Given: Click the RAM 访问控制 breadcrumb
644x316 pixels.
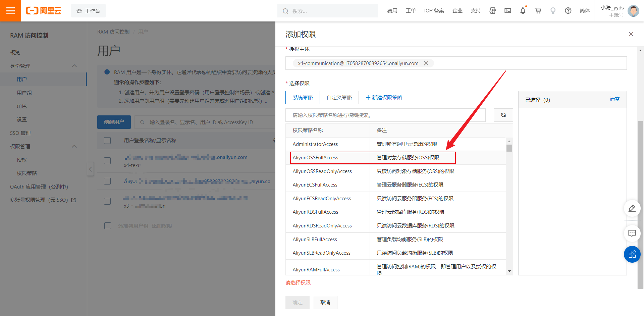Looking at the screenshot, I should click(x=113, y=32).
